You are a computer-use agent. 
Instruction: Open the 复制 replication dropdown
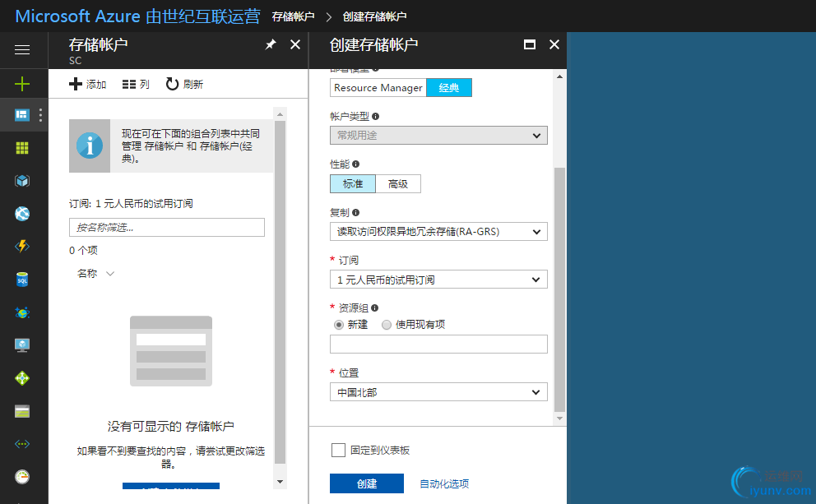(438, 232)
